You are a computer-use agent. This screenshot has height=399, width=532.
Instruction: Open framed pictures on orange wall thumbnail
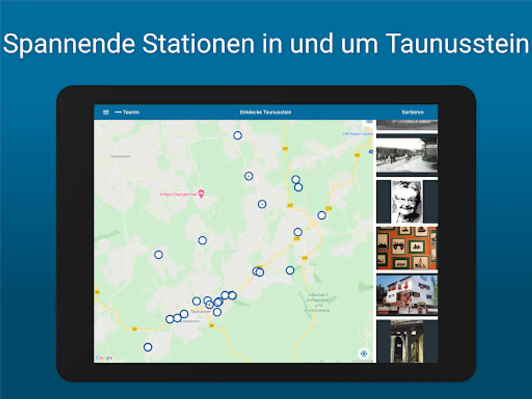coord(407,248)
